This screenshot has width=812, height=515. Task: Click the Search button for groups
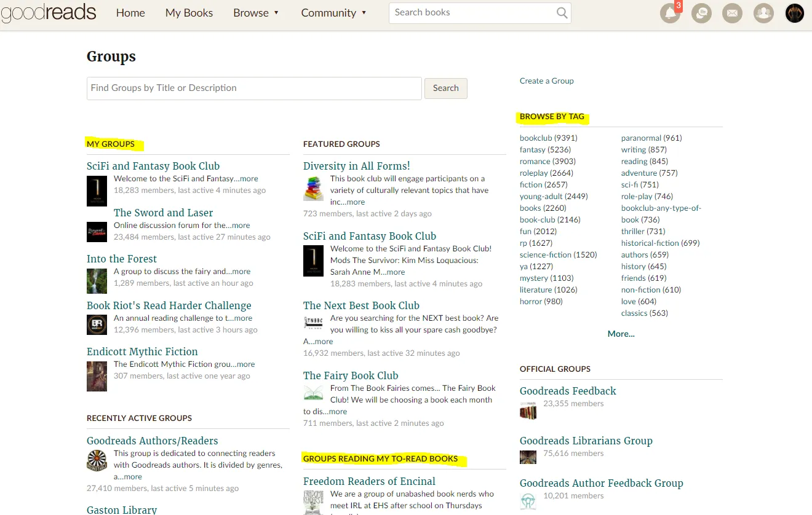[x=446, y=88]
